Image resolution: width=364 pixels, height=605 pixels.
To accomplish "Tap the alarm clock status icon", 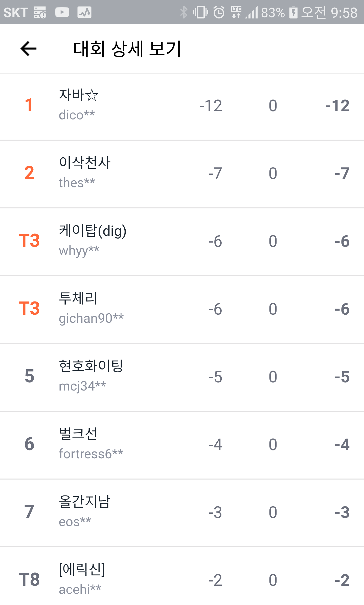I will point(219,12).
